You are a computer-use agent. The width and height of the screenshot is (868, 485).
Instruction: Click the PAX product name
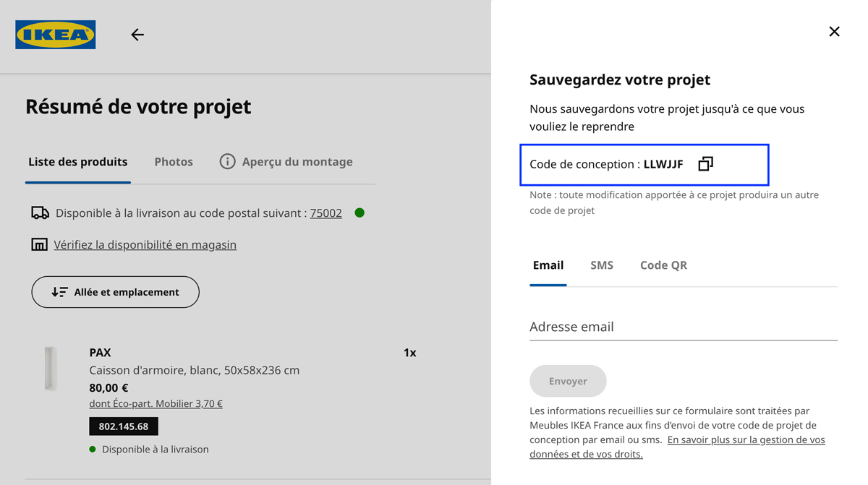click(100, 353)
